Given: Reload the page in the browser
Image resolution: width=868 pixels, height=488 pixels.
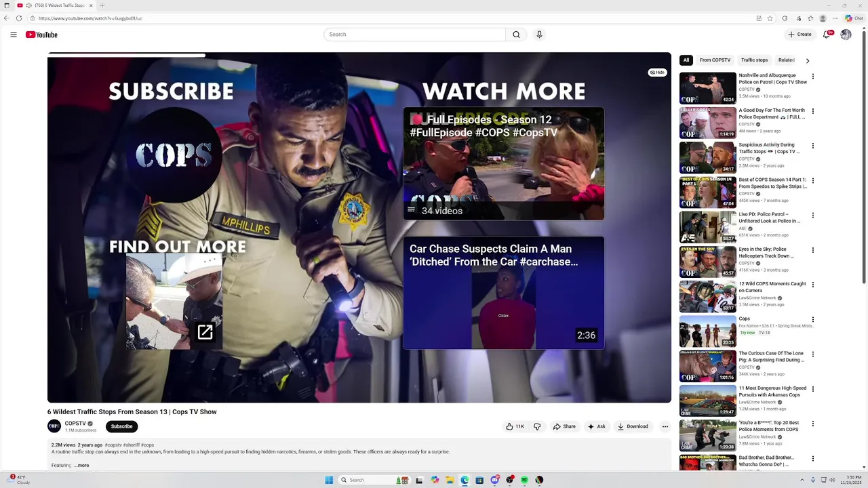Looking at the screenshot, I should coord(19,18).
